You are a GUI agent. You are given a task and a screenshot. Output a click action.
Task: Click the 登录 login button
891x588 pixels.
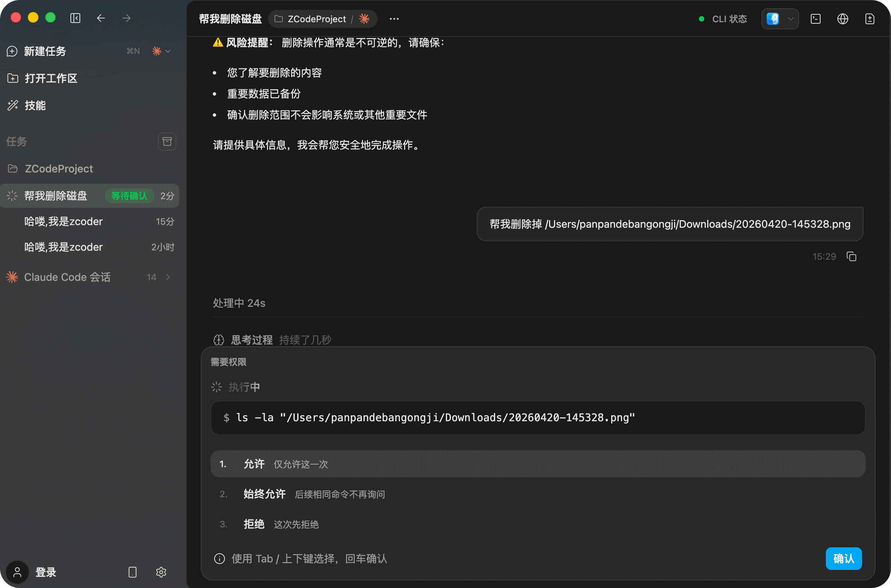pyautogui.click(x=45, y=572)
